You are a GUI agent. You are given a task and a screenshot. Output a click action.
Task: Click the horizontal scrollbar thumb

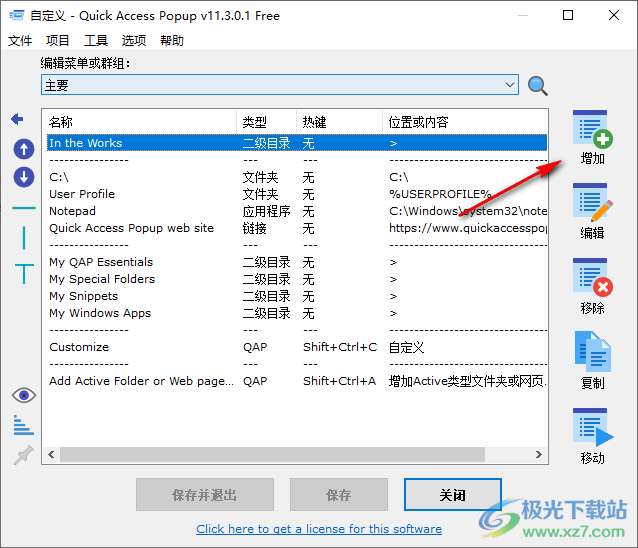(x=272, y=454)
